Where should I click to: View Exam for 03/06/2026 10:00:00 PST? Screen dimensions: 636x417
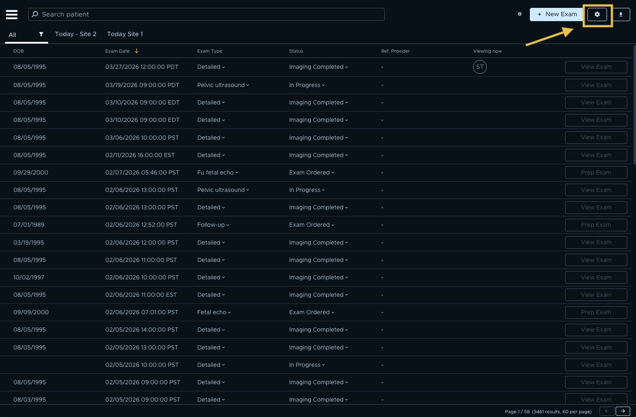click(x=596, y=138)
